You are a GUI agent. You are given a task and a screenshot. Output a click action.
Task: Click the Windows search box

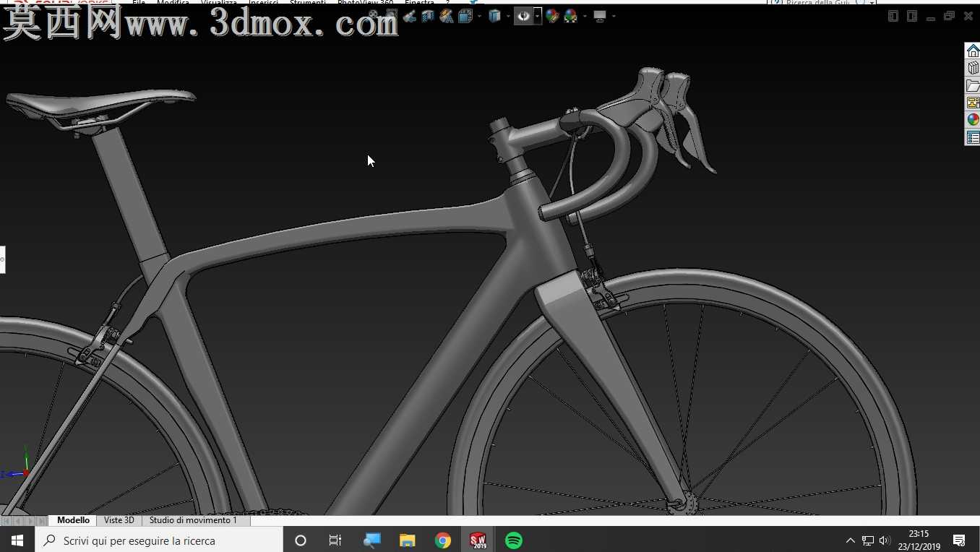pyautogui.click(x=159, y=540)
